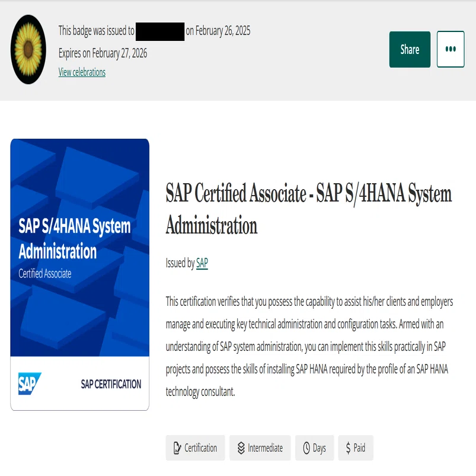Click the dollar sign icon beside Paid
The image size is (476, 476).
[x=348, y=448]
